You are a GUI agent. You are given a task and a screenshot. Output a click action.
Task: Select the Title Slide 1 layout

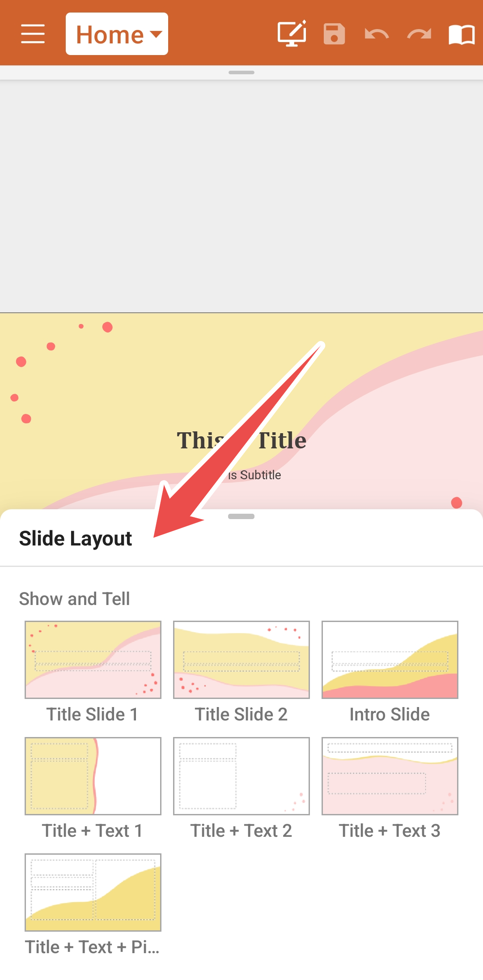(93, 660)
